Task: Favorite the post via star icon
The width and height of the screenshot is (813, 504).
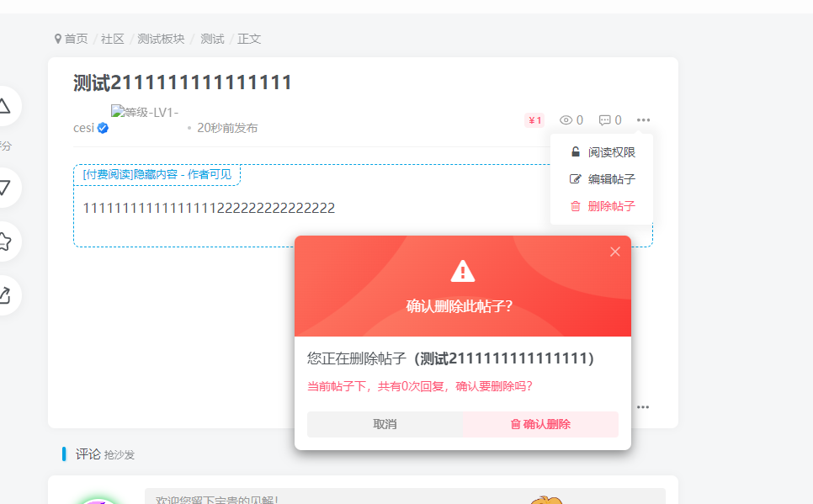Action: [x=4, y=241]
